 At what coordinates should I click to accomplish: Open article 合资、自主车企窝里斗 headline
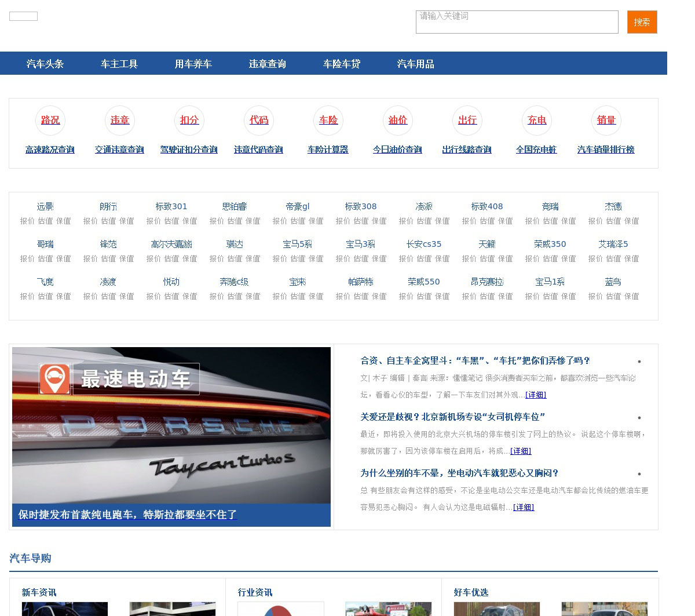point(475,360)
